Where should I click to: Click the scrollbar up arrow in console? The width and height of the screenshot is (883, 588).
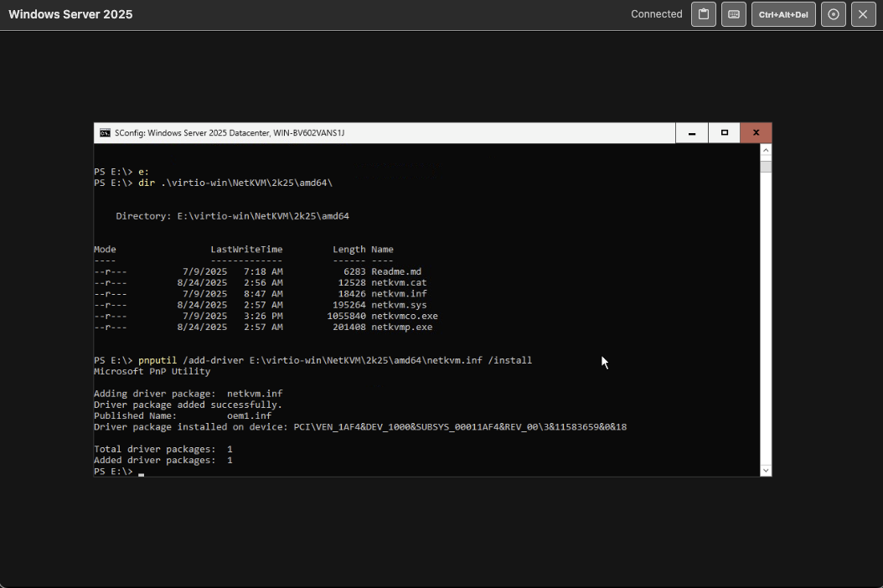pyautogui.click(x=766, y=150)
